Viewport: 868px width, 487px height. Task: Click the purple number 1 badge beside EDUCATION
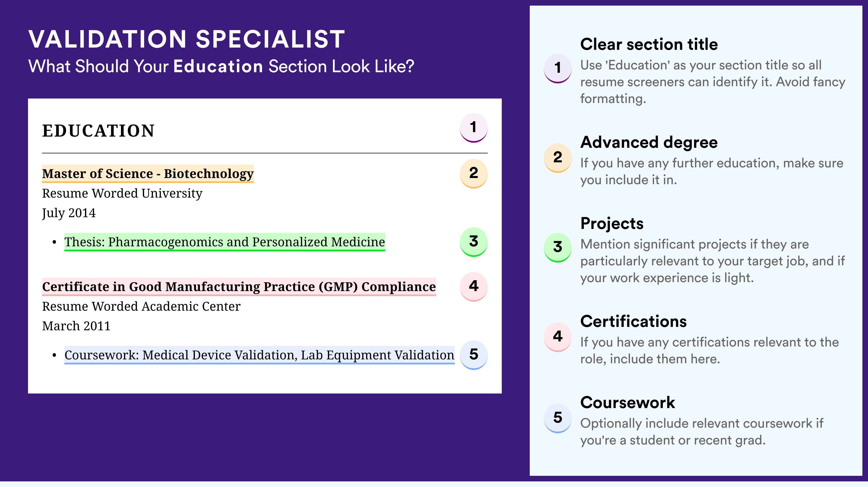tap(473, 128)
